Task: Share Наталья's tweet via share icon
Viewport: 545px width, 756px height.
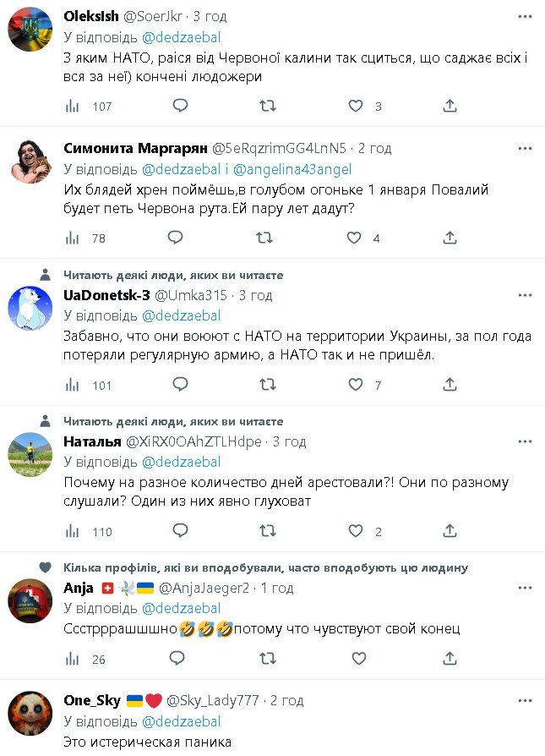Action: 450,532
